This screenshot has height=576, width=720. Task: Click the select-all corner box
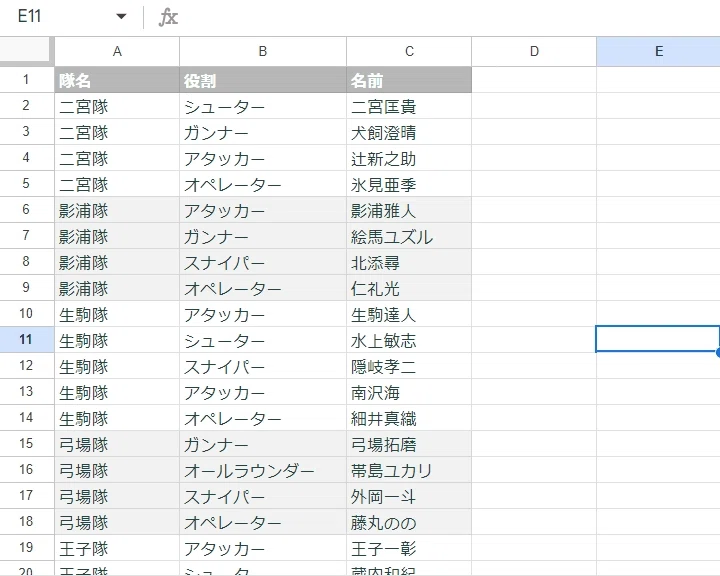(x=25, y=50)
